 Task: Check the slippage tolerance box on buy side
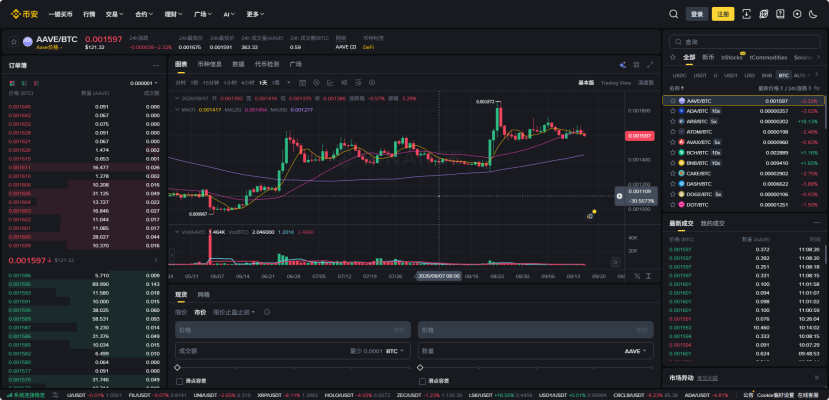click(179, 381)
